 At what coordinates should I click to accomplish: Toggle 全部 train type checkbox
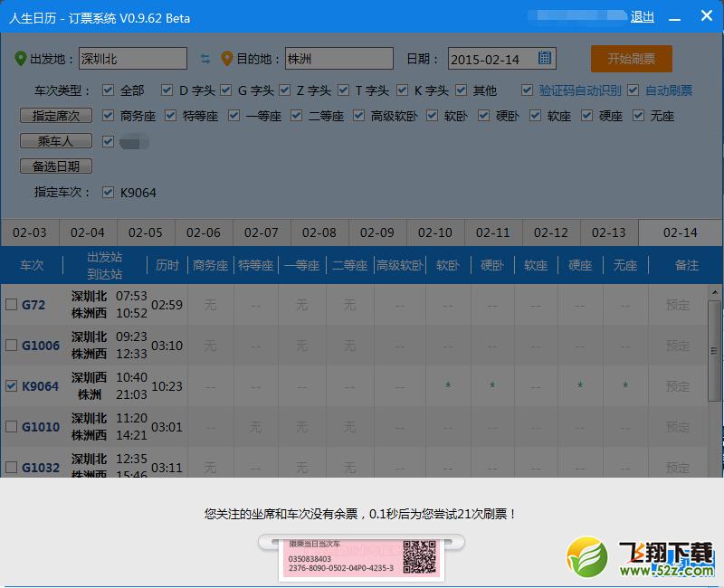point(108,90)
